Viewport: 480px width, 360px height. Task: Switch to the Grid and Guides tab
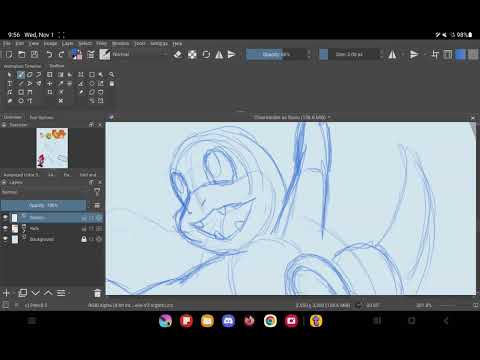click(x=88, y=175)
